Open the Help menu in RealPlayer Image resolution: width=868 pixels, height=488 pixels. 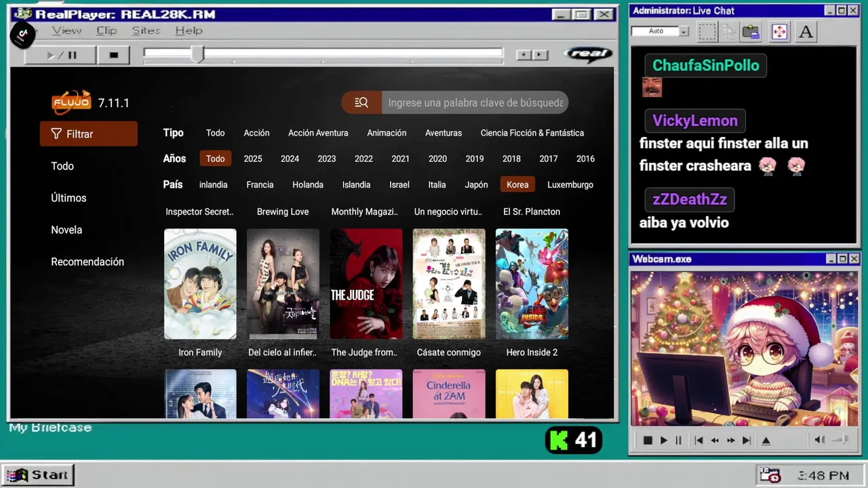pyautogui.click(x=189, y=30)
